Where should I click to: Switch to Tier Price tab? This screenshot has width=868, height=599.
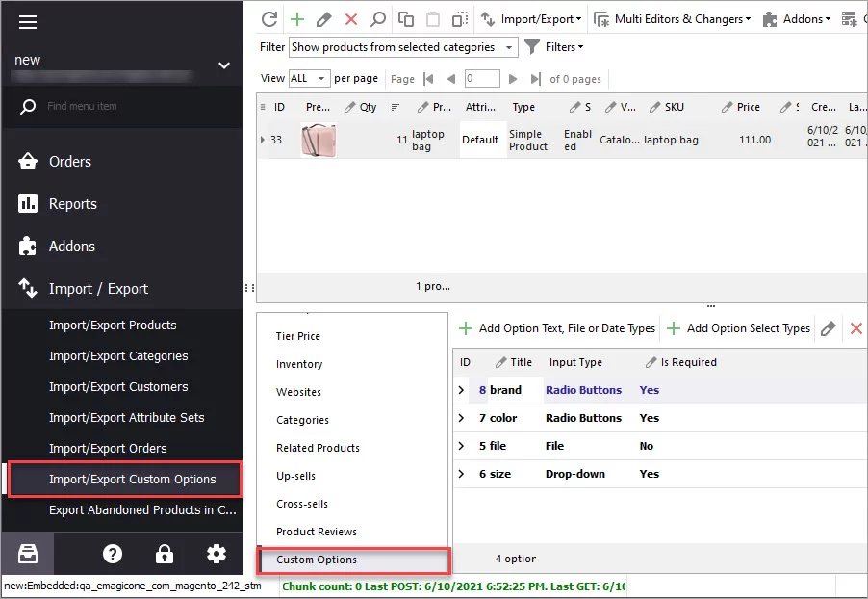[x=297, y=336]
